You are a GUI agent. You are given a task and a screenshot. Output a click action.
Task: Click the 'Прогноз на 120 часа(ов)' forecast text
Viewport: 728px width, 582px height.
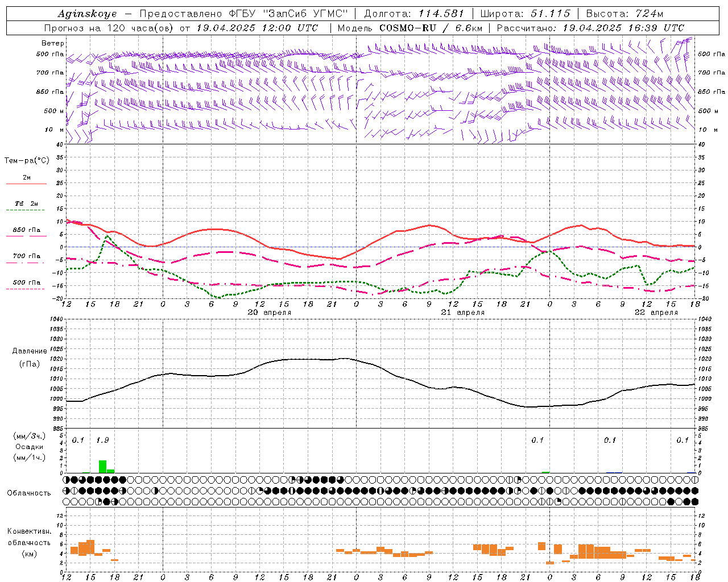108,28
